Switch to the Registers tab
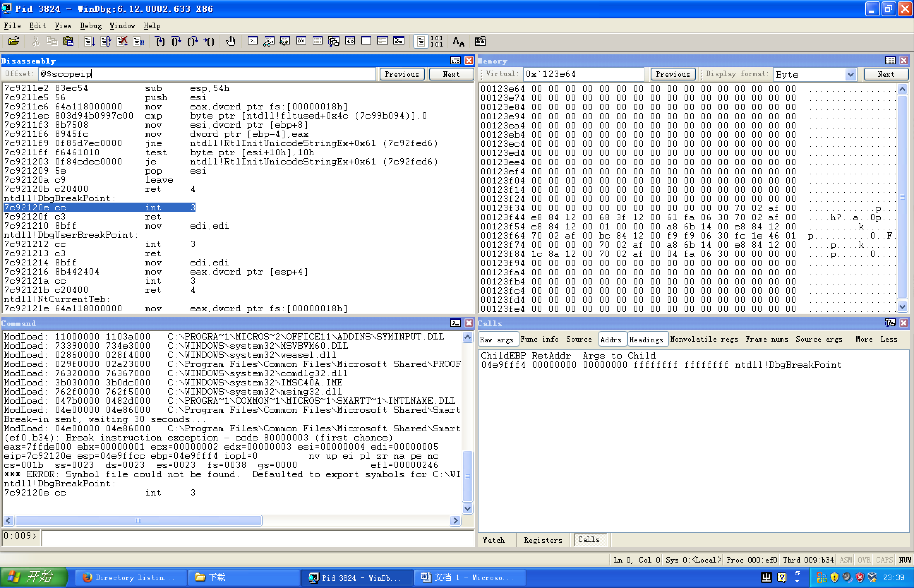The width and height of the screenshot is (914, 588). [x=543, y=540]
